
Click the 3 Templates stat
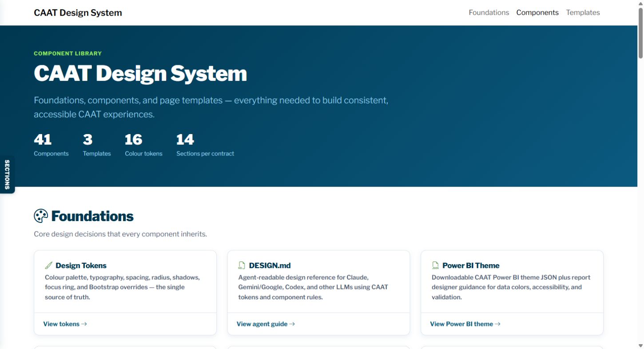pos(97,145)
